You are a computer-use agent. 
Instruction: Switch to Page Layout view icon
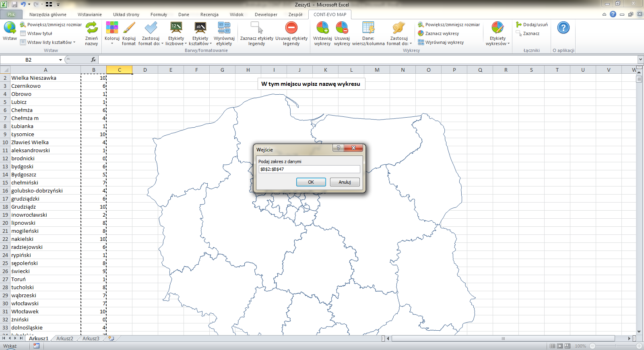[x=560, y=346]
